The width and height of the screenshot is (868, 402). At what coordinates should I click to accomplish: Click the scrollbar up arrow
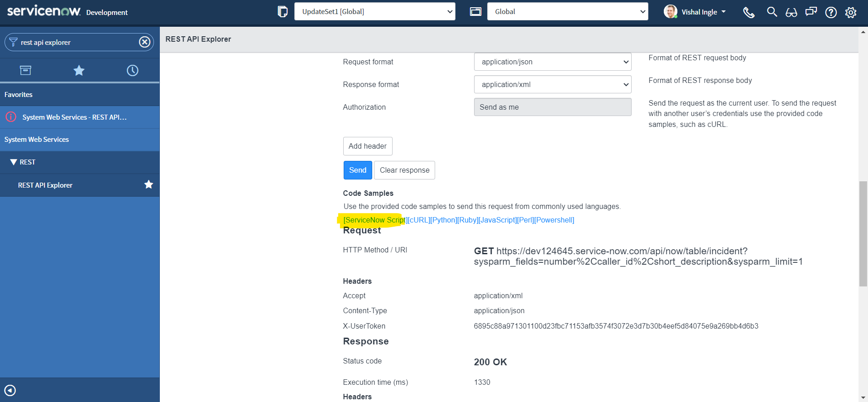point(863,32)
